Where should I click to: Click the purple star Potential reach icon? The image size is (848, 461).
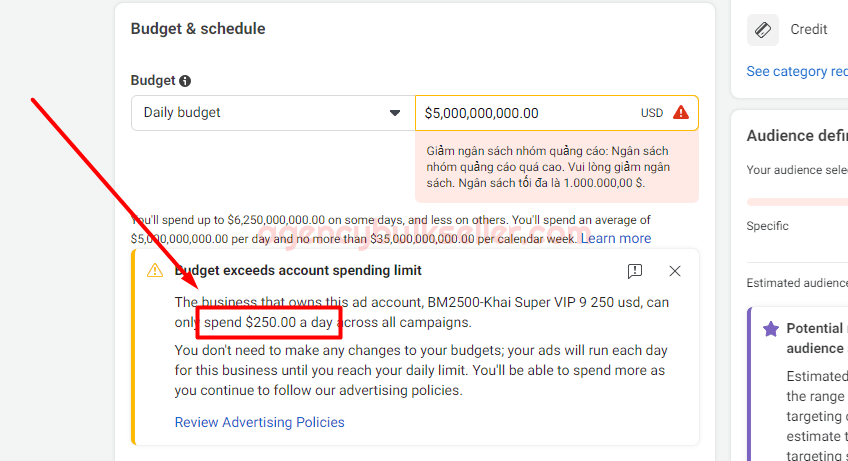pos(770,328)
